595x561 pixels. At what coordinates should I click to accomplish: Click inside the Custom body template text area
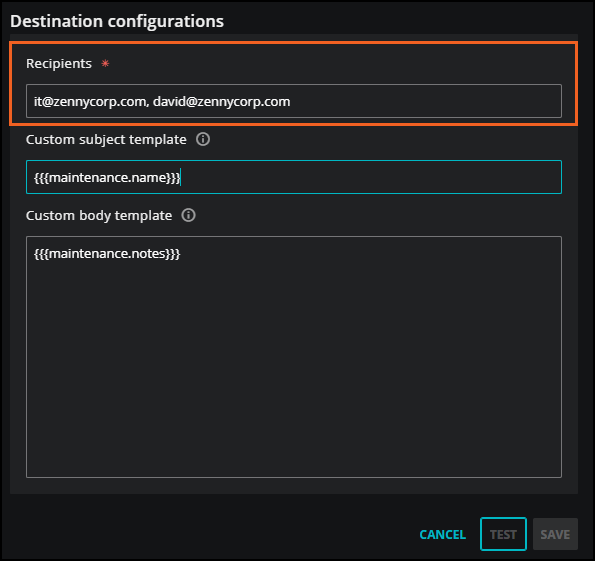pos(294,357)
